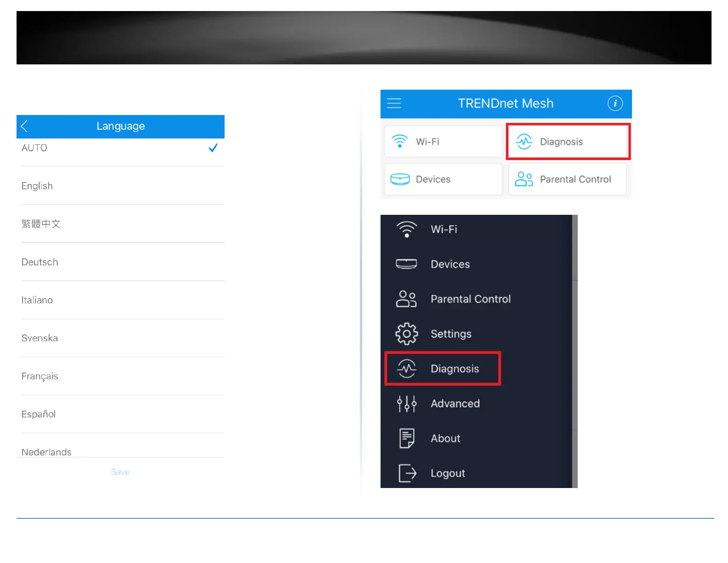Select the AUTO language option
The image size is (728, 563).
point(120,148)
